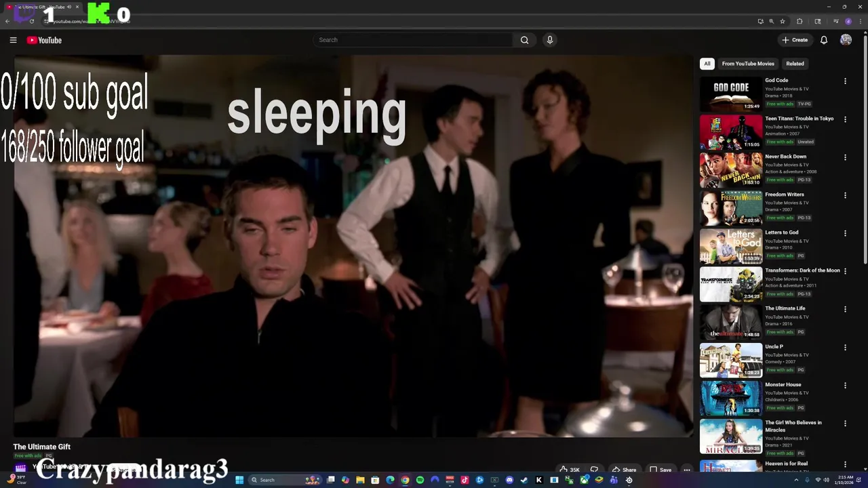Open The Girl Who Believes in Miracles
Image resolution: width=868 pixels, height=488 pixels.
[793, 426]
